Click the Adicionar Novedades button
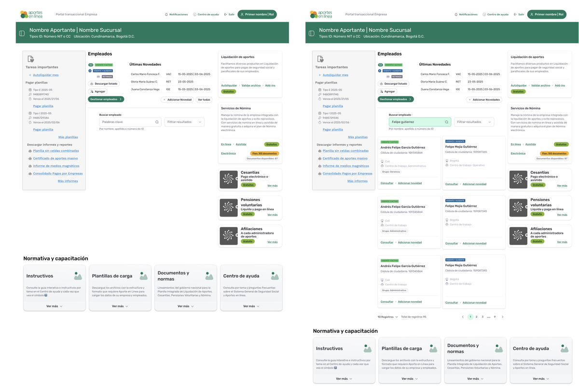This screenshot has width=579, height=392. pos(484,100)
